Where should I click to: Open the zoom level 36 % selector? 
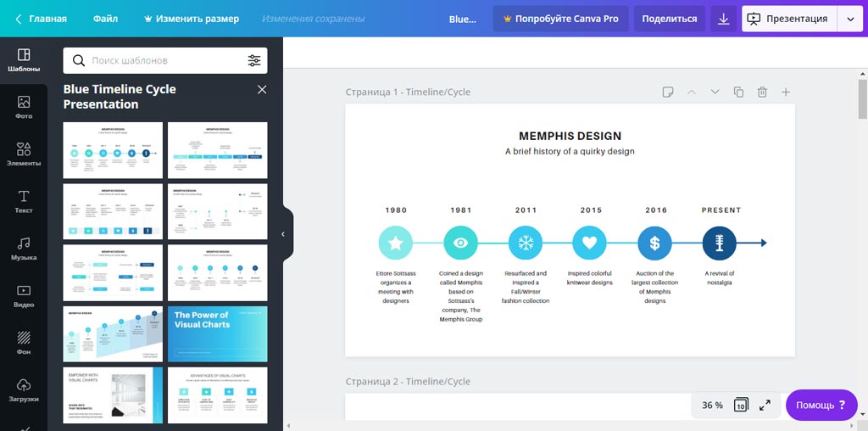(712, 405)
